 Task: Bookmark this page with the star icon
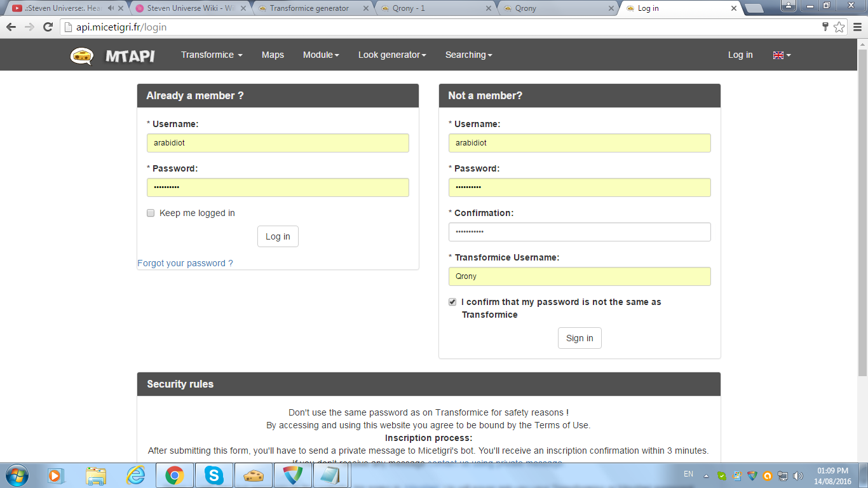[839, 27]
